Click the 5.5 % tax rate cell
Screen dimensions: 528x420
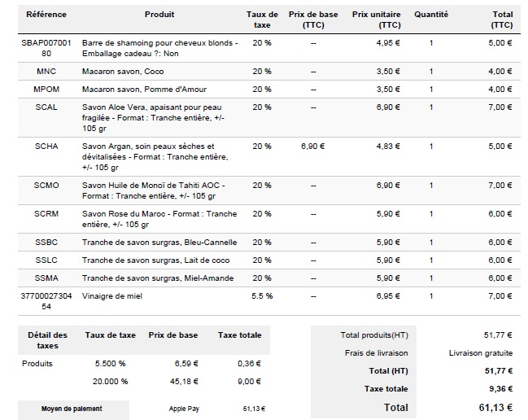(262, 295)
